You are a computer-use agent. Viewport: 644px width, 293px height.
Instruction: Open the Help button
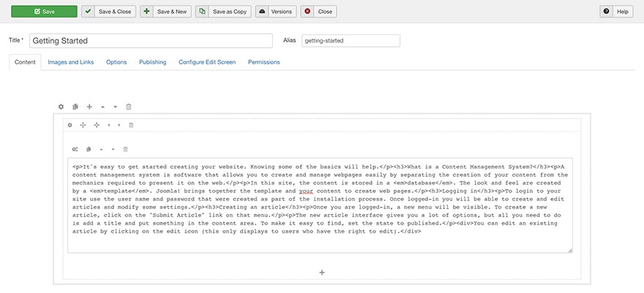(616, 12)
